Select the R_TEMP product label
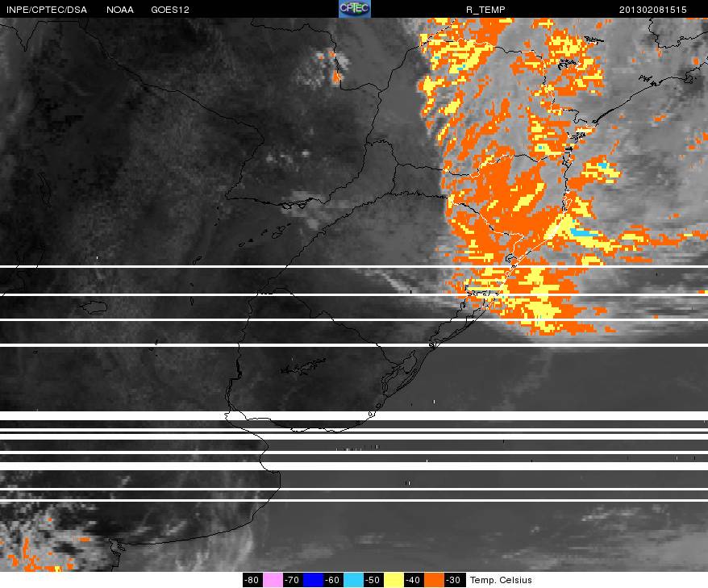Image resolution: width=708 pixels, height=588 pixels. click(485, 10)
